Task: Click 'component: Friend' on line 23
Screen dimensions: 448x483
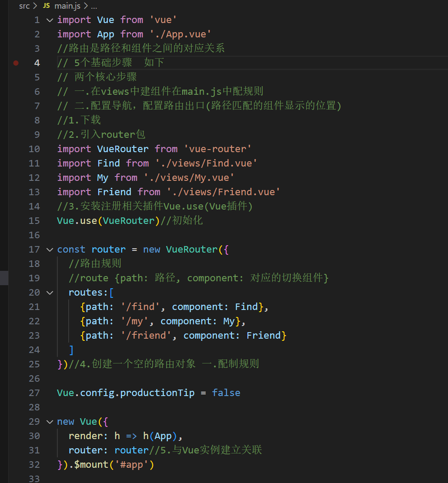Action: point(232,336)
